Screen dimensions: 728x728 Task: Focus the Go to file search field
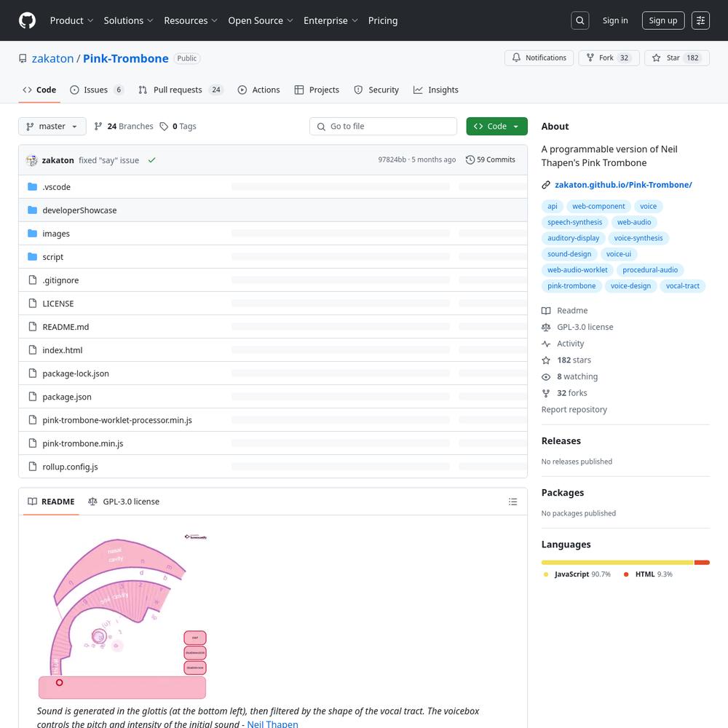click(383, 126)
